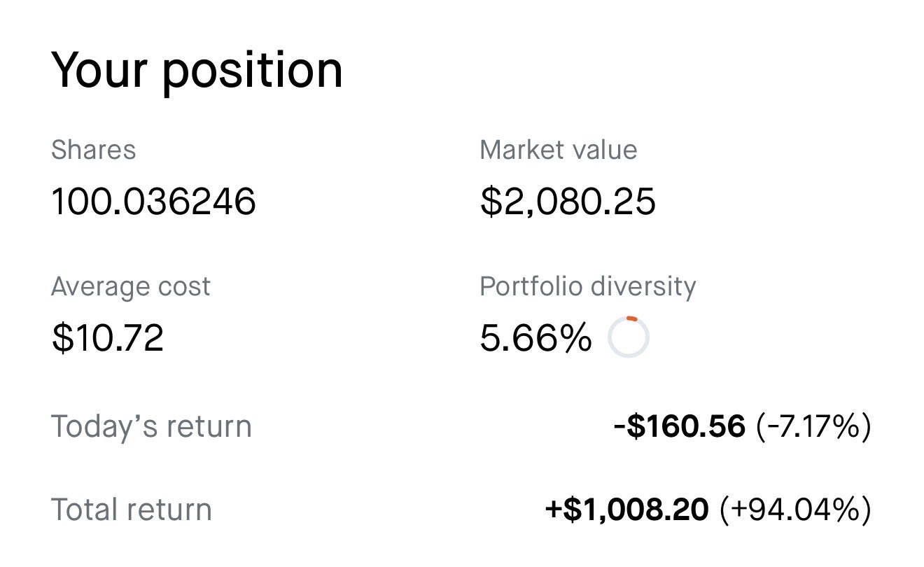Select the $10.72 average cost value
This screenshot has height=567, width=924.
click(108, 338)
